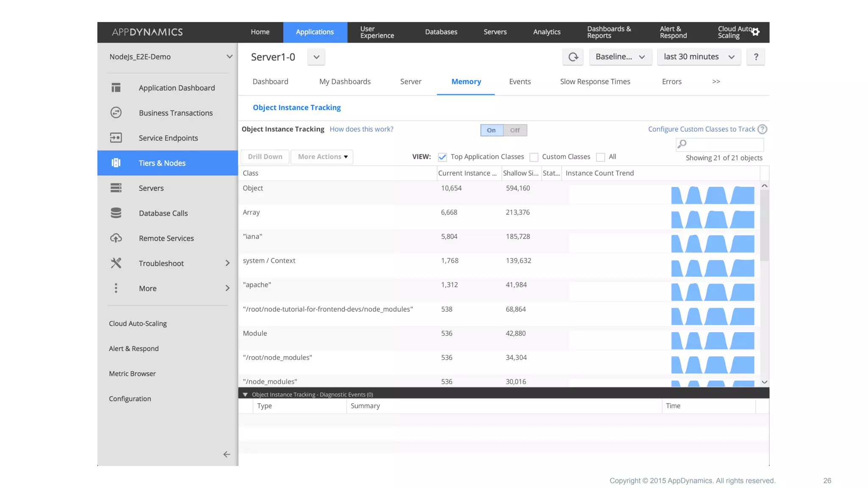Image resolution: width=868 pixels, height=488 pixels.
Task: Sort by the Shallow Size column header
Action: tap(521, 173)
